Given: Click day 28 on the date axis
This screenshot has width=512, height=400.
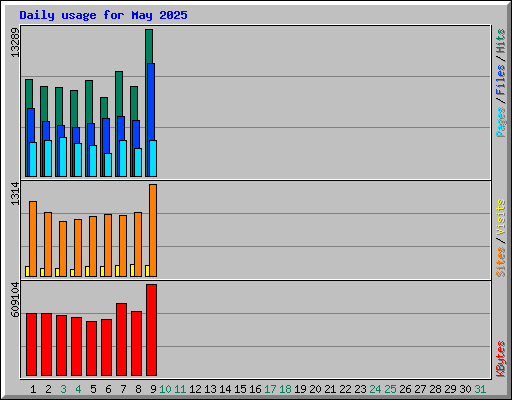Looking at the screenshot, I should click(x=435, y=389).
